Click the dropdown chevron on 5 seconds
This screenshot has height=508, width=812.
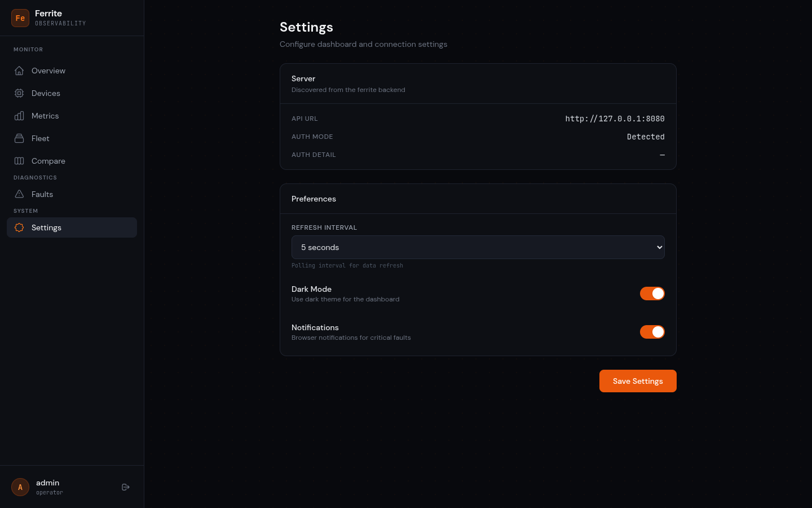(659, 247)
